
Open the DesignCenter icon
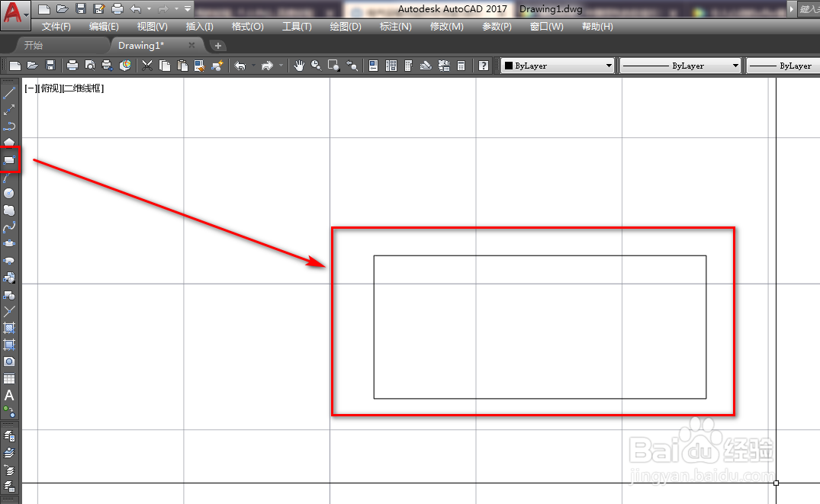point(391,66)
